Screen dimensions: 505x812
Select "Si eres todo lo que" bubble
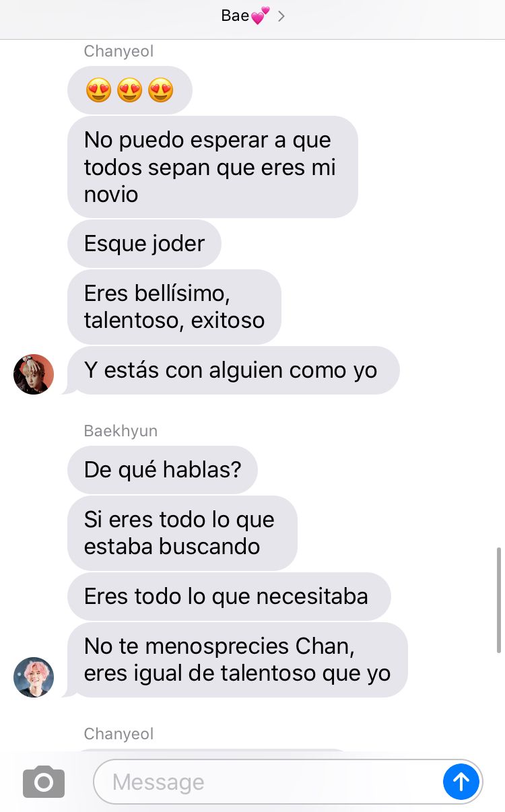(x=182, y=533)
